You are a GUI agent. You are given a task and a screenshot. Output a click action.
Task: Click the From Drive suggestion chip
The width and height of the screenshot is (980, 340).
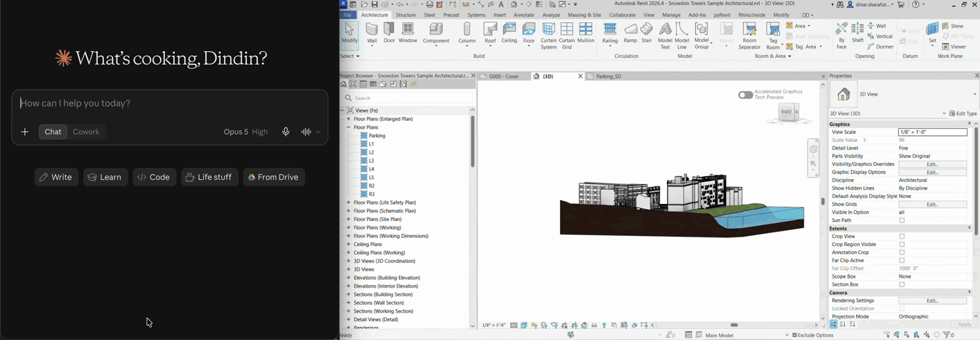coord(274,177)
